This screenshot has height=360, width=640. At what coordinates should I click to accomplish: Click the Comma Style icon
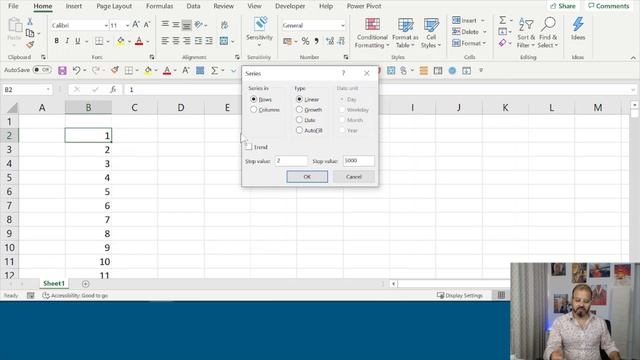pyautogui.click(x=316, y=41)
